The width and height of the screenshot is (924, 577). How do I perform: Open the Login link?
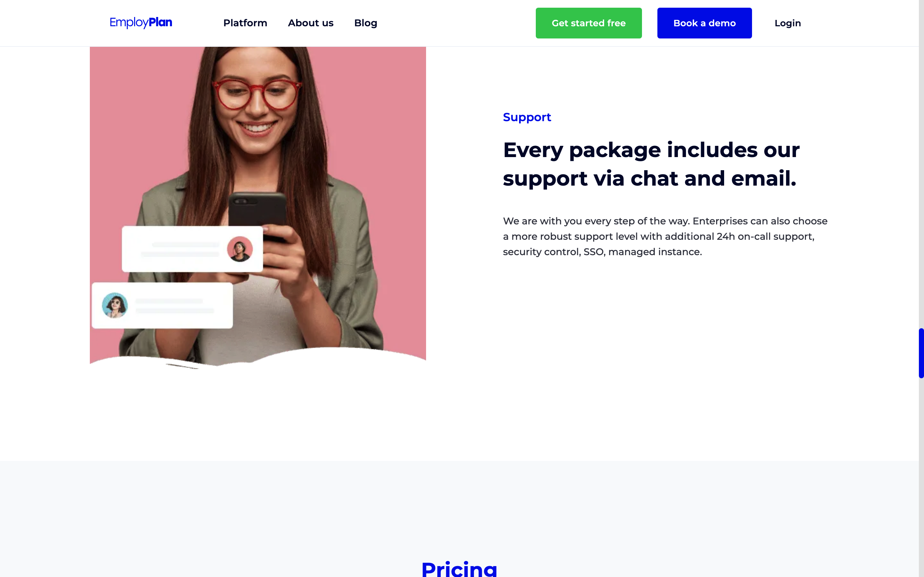coord(788,23)
